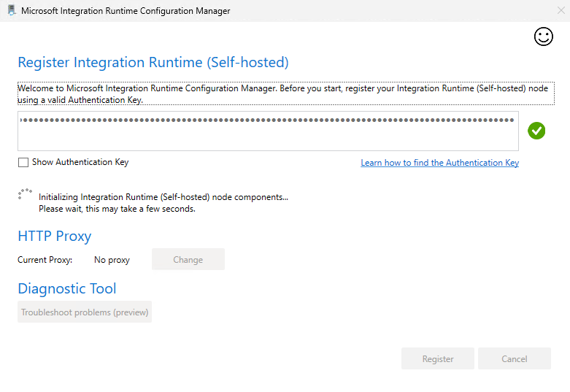Image resolution: width=570 pixels, height=392 pixels.
Task: Click the Integration Runtime app icon in title bar
Action: [x=11, y=11]
